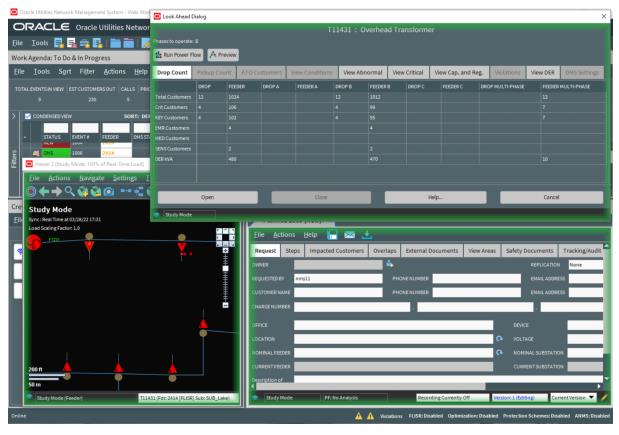Click Cancel in Look Ahead Dialog

pyautogui.click(x=551, y=197)
